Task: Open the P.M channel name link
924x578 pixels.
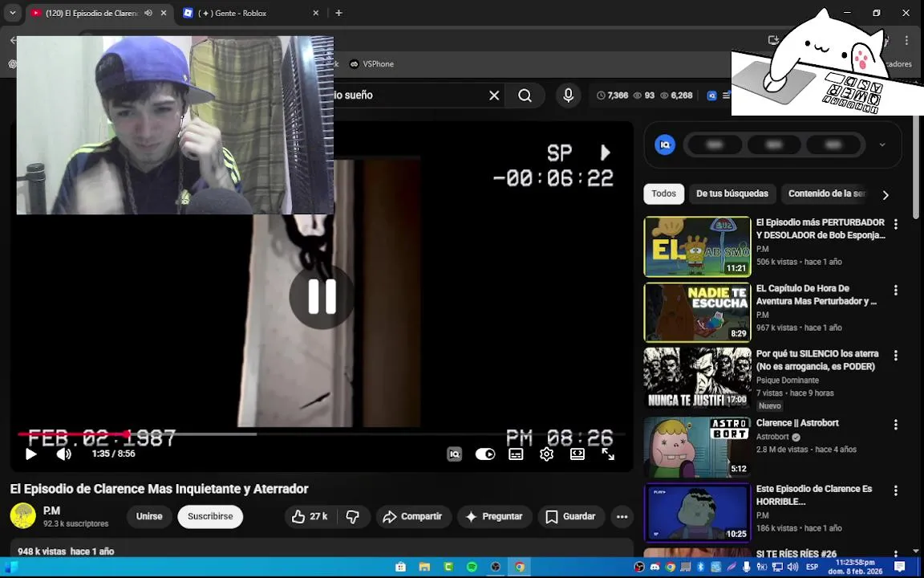Action: point(52,511)
